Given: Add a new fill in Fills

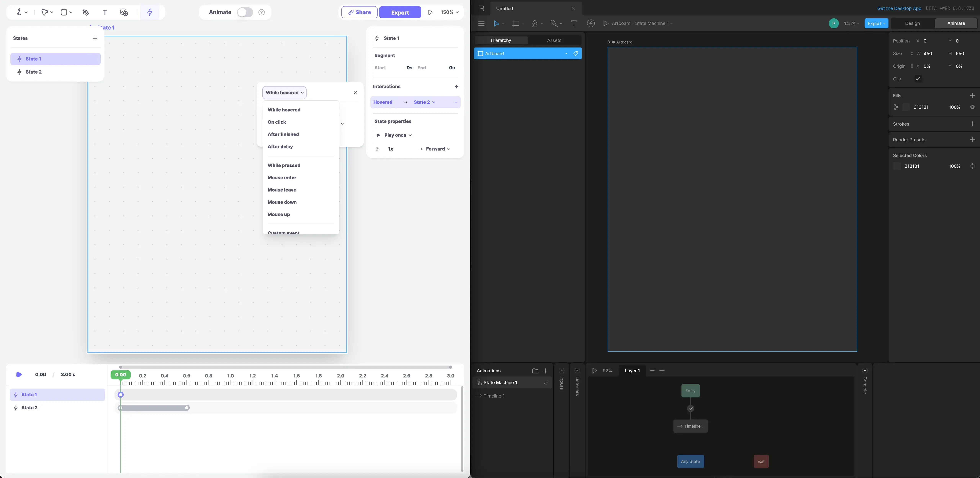Looking at the screenshot, I should click(x=972, y=96).
